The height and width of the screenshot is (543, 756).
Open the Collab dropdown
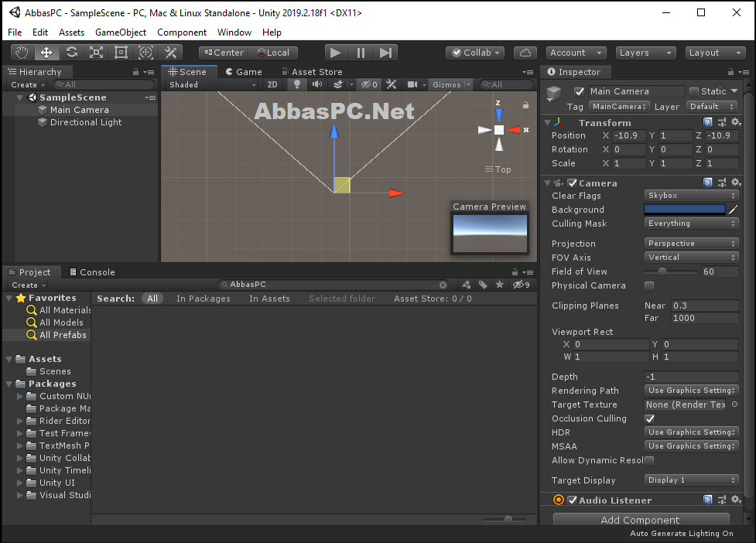[x=475, y=53]
